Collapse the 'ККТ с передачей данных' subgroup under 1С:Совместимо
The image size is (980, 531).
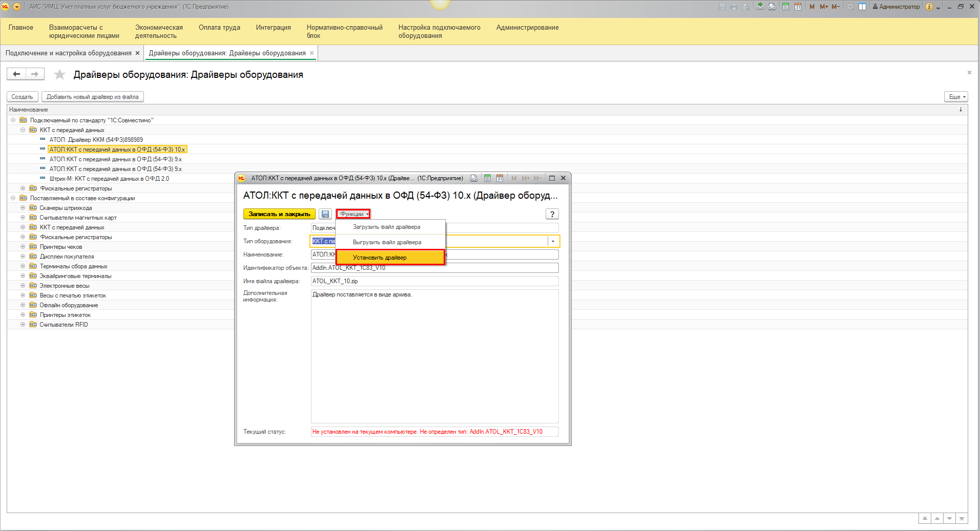[x=23, y=130]
